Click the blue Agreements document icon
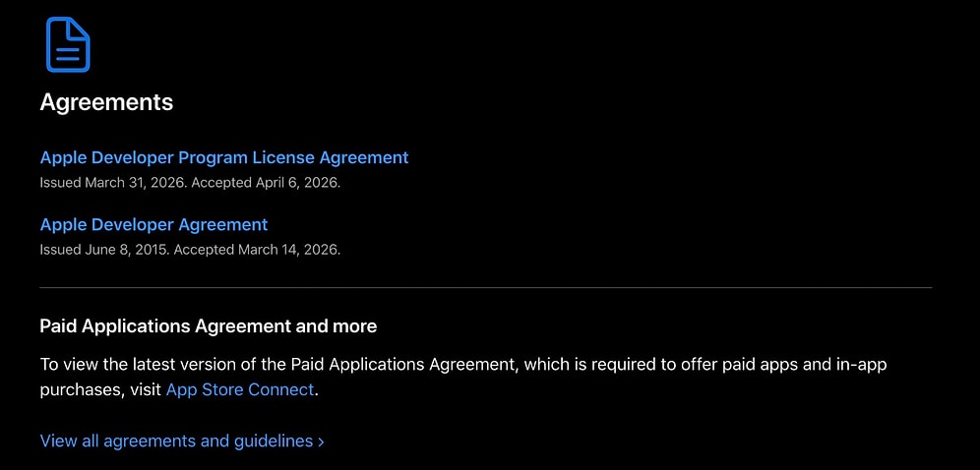The width and height of the screenshot is (980, 470). pos(67,44)
